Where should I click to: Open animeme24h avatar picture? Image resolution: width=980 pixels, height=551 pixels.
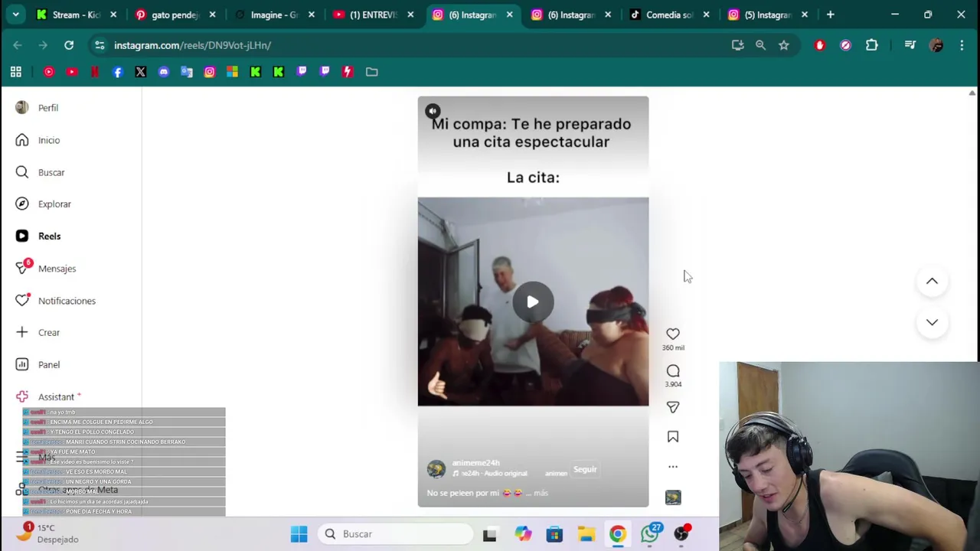point(436,469)
